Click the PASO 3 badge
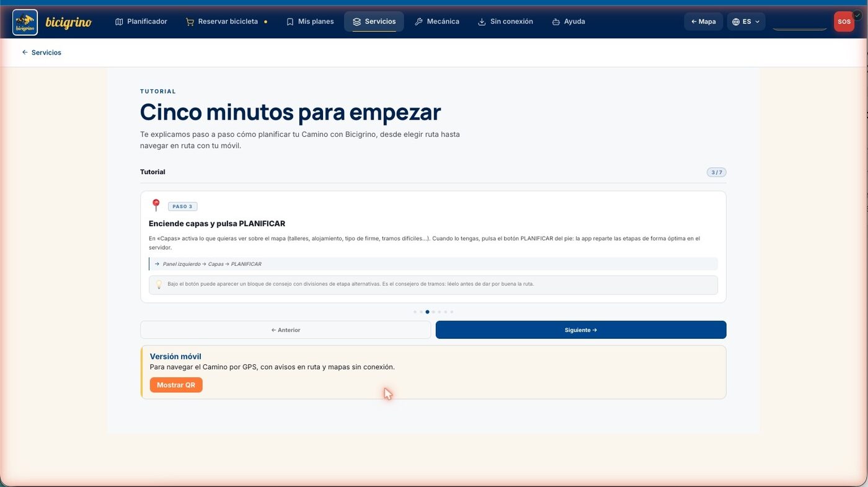This screenshot has width=868, height=487. 182,206
